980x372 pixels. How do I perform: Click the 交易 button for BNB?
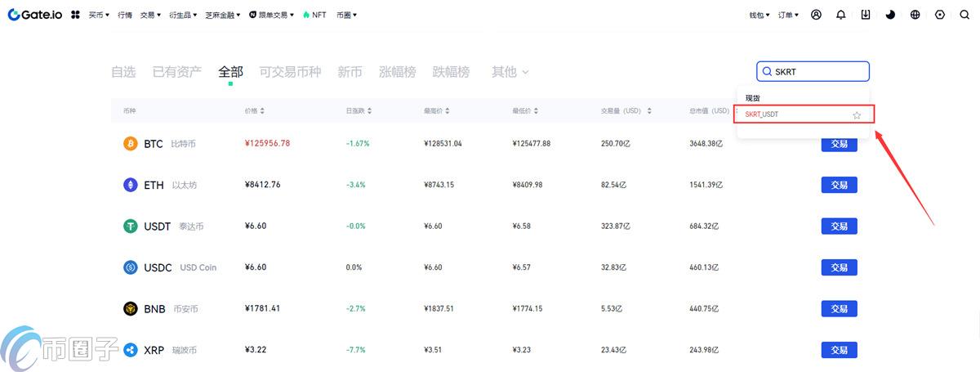tap(839, 309)
